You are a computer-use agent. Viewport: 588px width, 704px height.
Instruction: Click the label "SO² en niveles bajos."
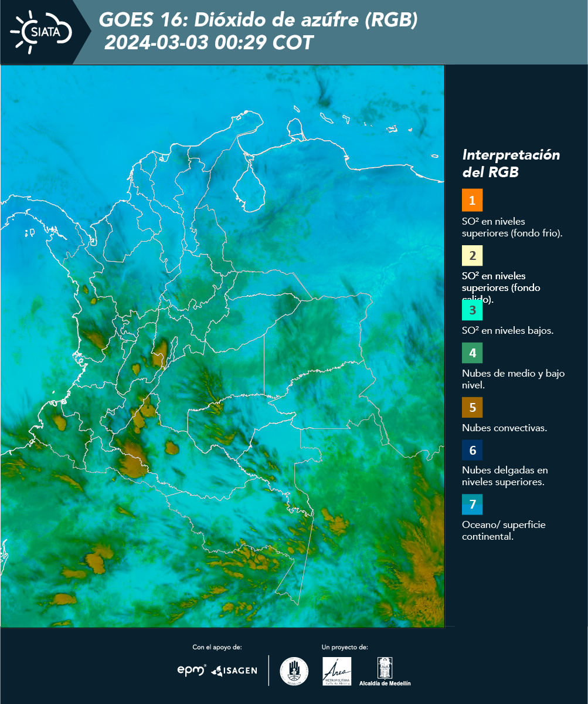coord(508,330)
